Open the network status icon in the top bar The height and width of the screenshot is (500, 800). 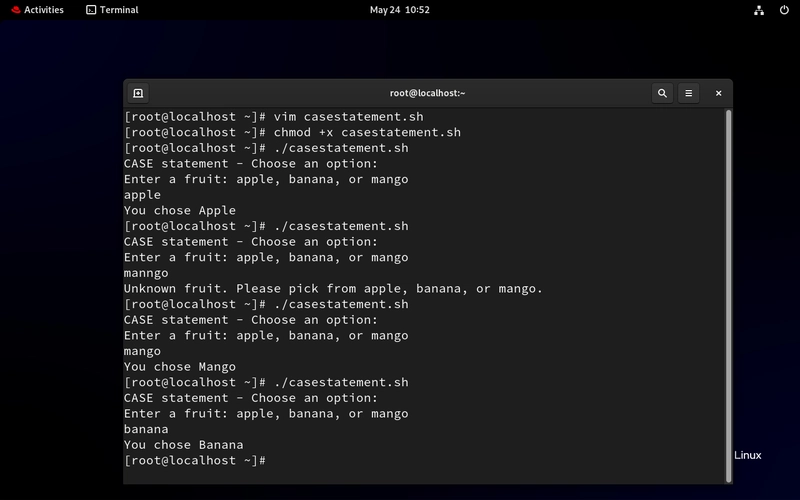(x=759, y=10)
